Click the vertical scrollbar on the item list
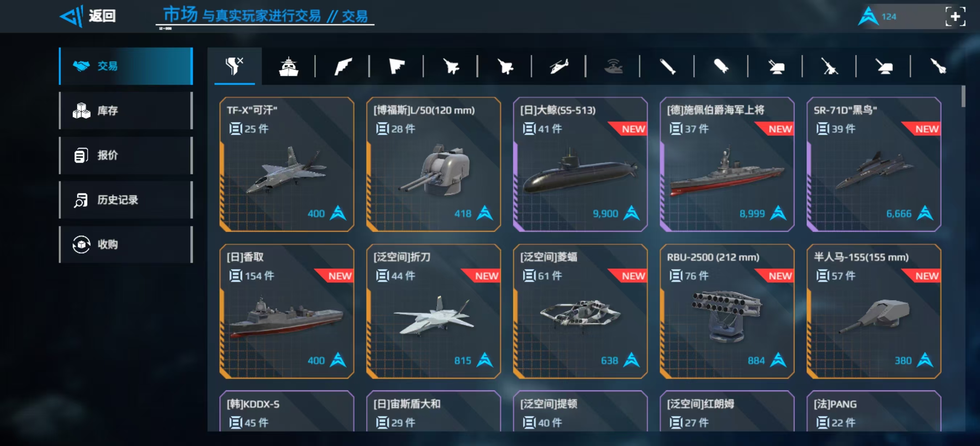980x446 pixels. 963,97
